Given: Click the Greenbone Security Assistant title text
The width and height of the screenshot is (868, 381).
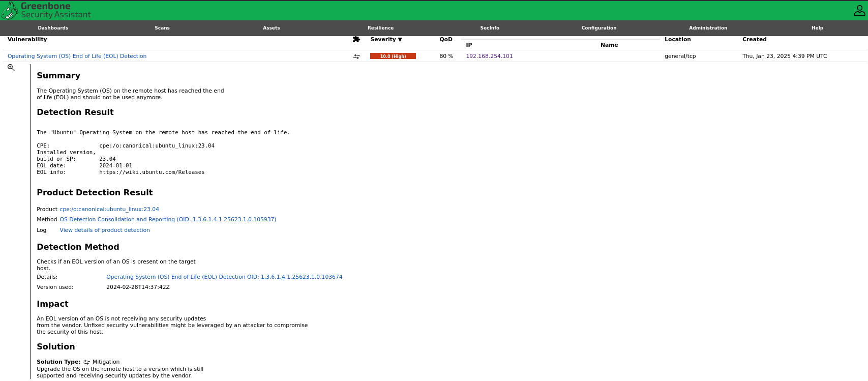Looking at the screenshot, I should tap(56, 10).
